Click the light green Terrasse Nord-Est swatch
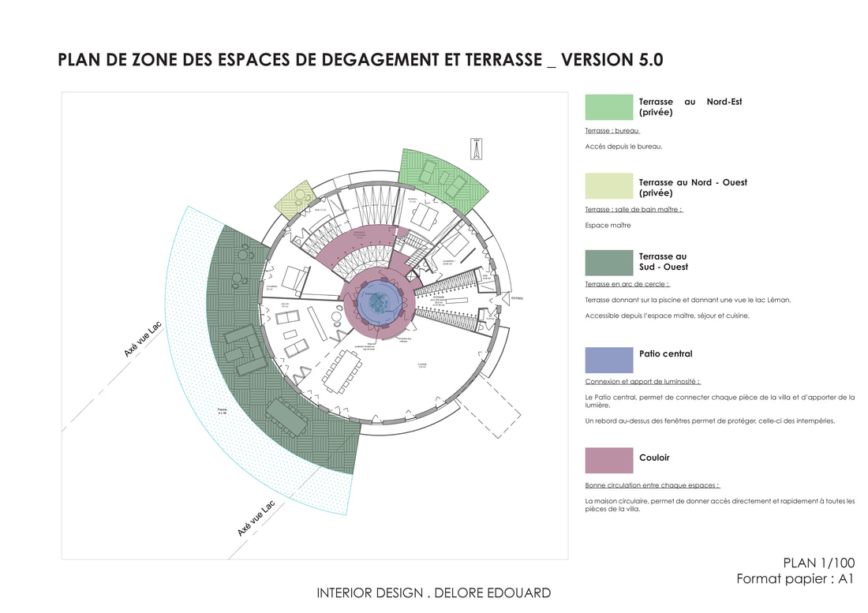This screenshot has width=868, height=613. (x=609, y=107)
